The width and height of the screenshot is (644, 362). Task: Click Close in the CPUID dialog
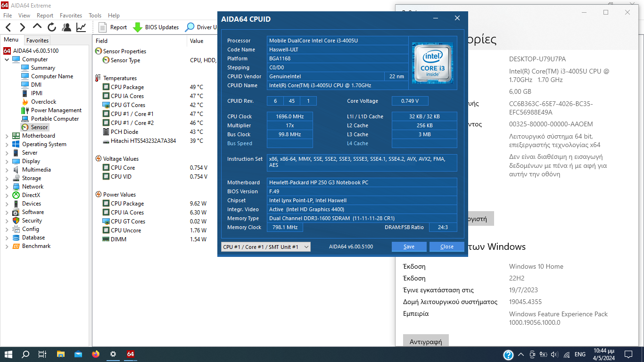[x=447, y=247]
